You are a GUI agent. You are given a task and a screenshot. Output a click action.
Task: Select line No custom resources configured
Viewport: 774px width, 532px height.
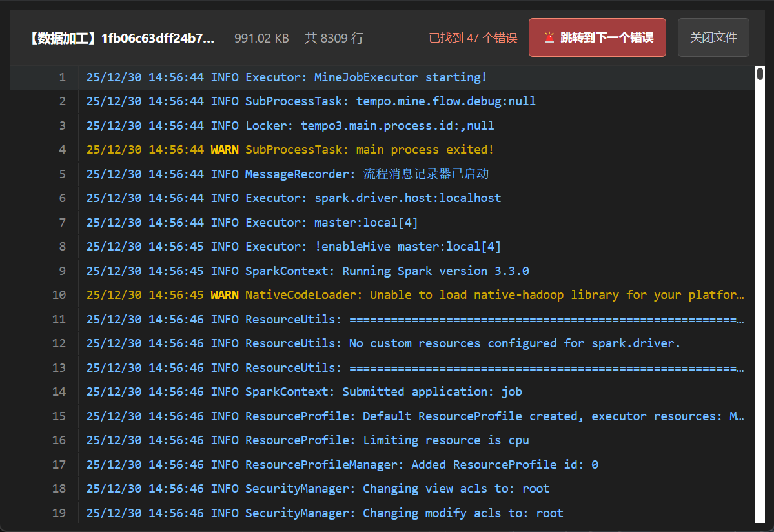382,343
